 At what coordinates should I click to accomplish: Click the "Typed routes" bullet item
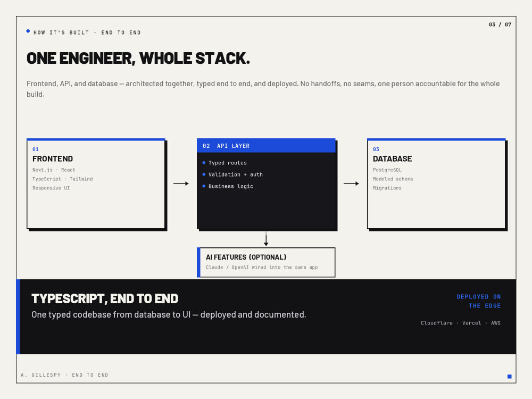tap(225, 163)
